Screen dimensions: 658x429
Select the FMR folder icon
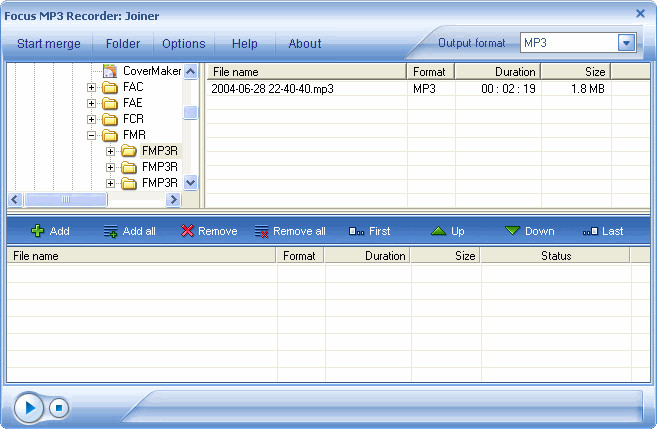click(x=110, y=135)
